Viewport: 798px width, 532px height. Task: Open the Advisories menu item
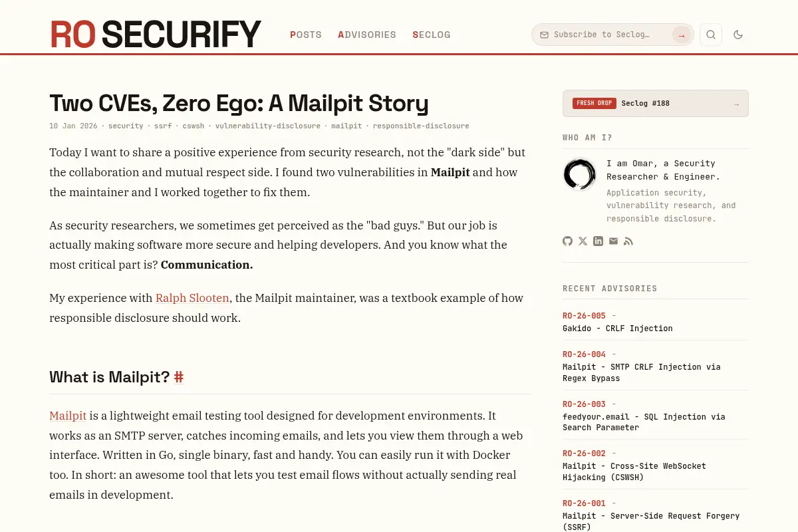367,35
